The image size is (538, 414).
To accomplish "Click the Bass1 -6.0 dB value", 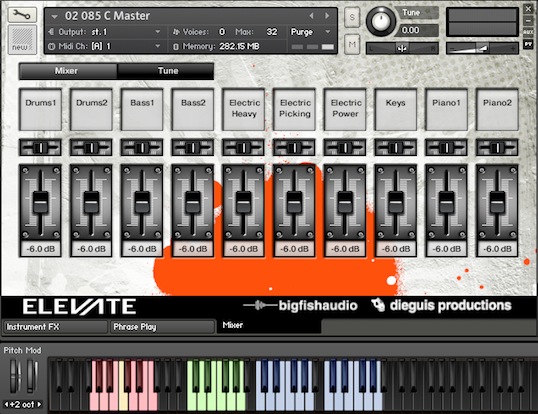I will [142, 249].
